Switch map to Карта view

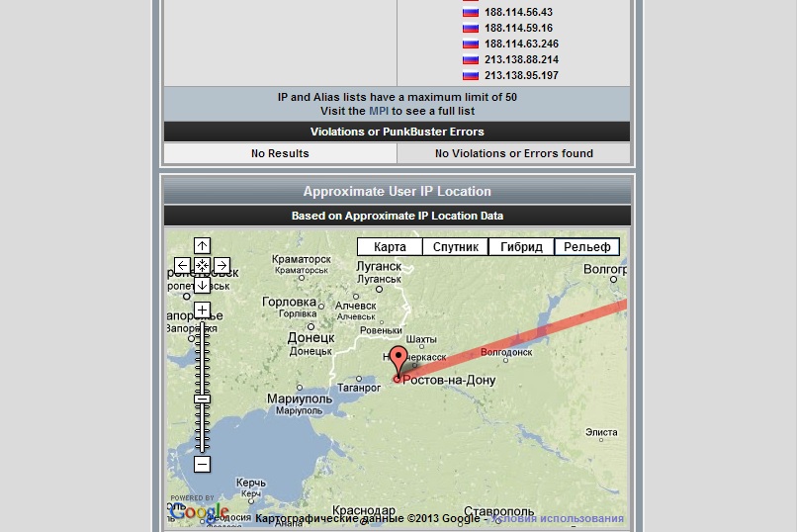pos(390,247)
